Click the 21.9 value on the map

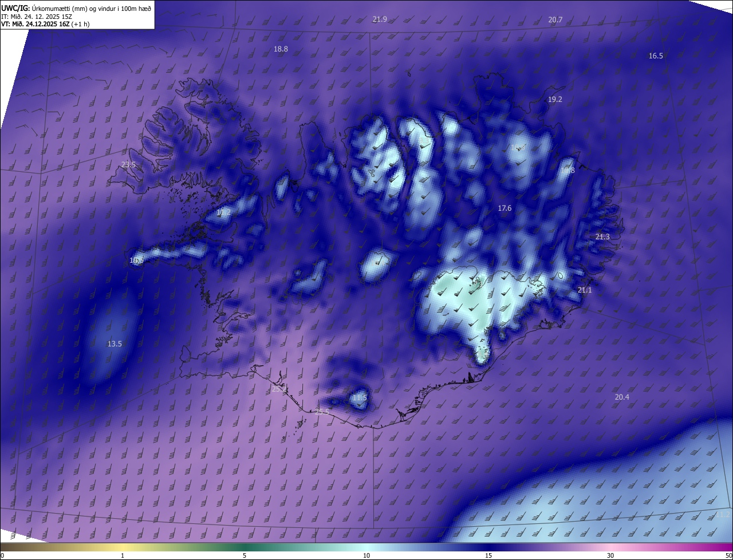coord(380,19)
